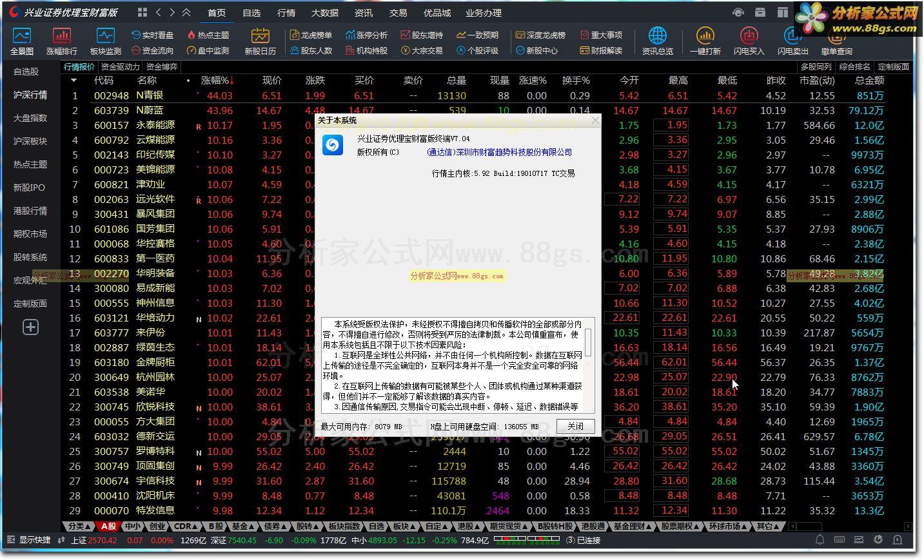This screenshot has height=560, width=924.
Task: Select 沪深行情 in the sidebar
Action: pos(30,95)
